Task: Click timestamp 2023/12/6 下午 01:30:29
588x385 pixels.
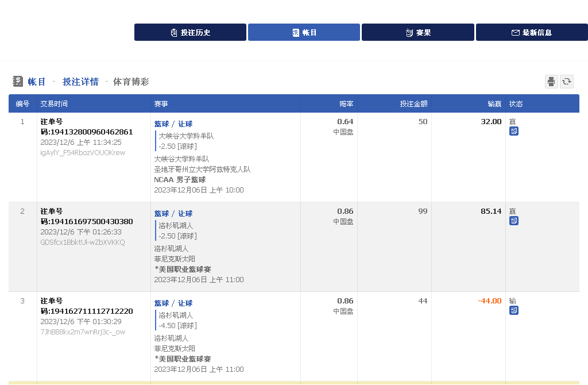Action: click(81, 322)
